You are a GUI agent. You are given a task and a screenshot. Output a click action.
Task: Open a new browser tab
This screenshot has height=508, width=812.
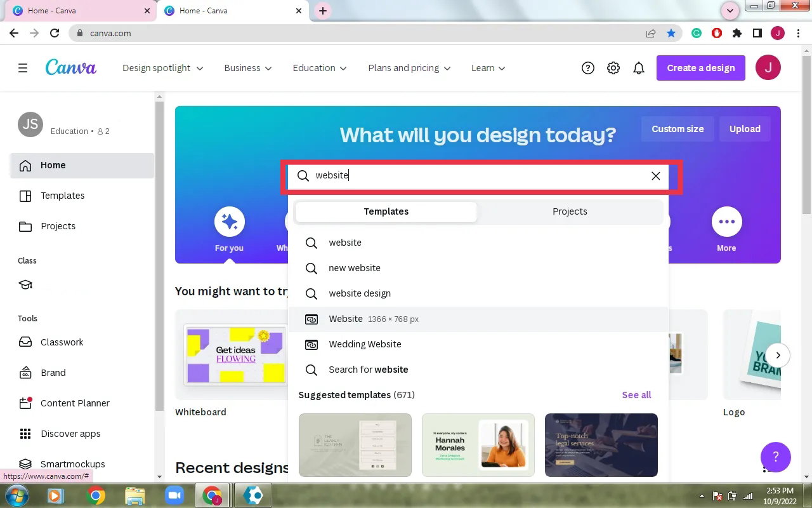pos(323,11)
